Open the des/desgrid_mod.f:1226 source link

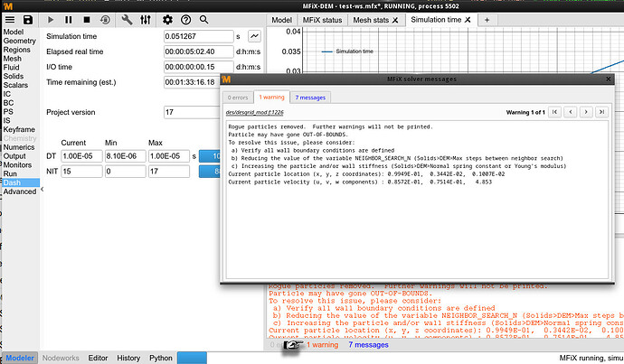[x=255, y=112]
